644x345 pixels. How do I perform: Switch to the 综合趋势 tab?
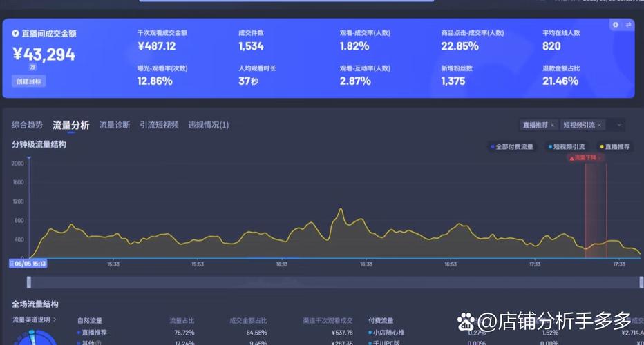[27, 125]
